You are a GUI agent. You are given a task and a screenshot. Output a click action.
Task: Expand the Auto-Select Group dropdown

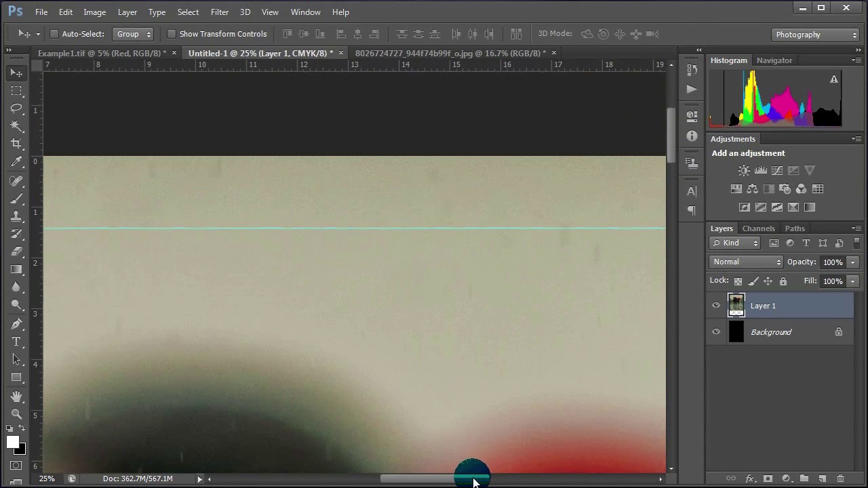tap(133, 34)
